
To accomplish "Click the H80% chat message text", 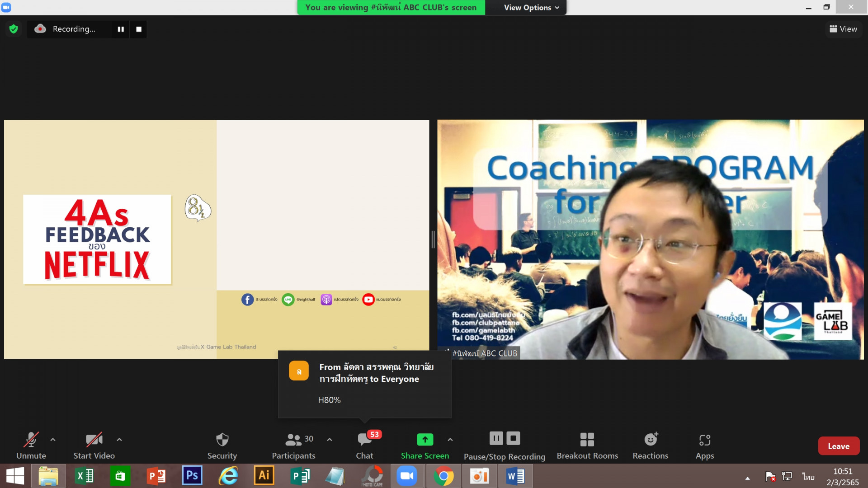I will click(x=329, y=400).
